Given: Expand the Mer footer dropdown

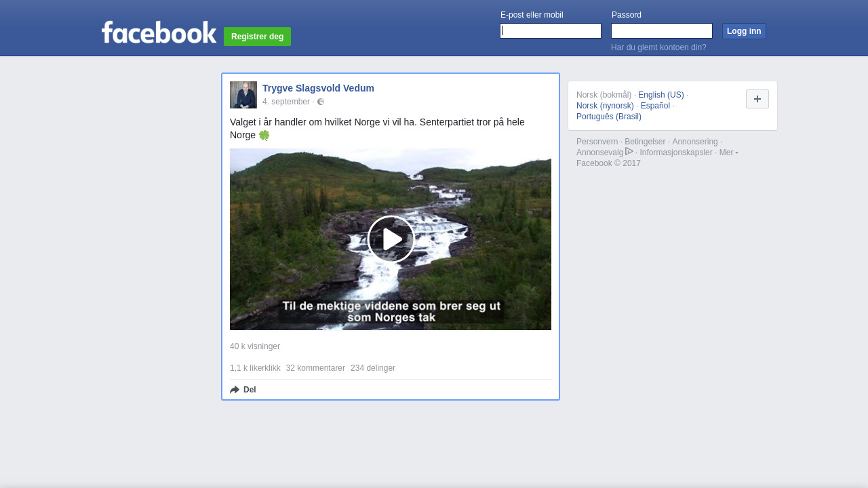Looking at the screenshot, I should (x=729, y=152).
